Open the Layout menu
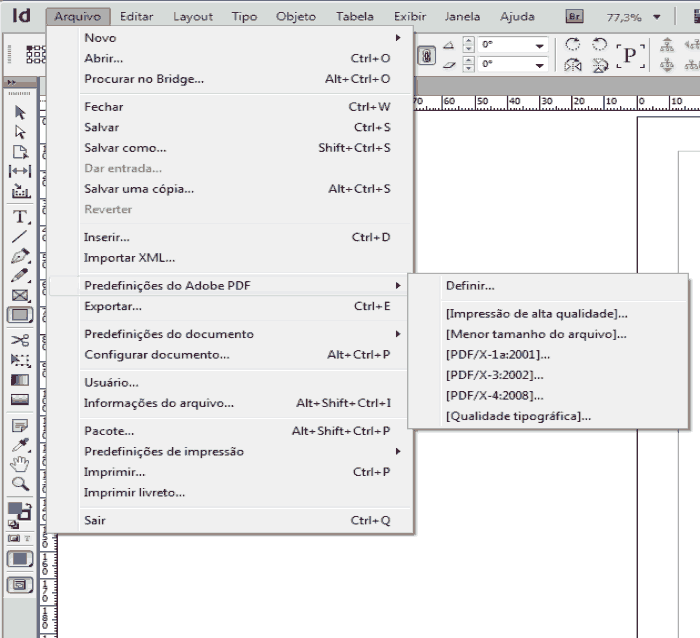The width and height of the screenshot is (700, 638). (193, 17)
